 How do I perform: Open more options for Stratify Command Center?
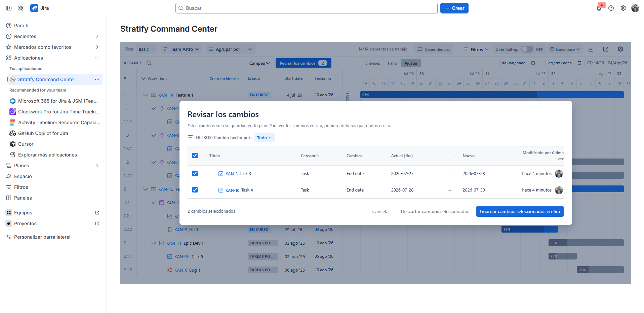tap(97, 79)
